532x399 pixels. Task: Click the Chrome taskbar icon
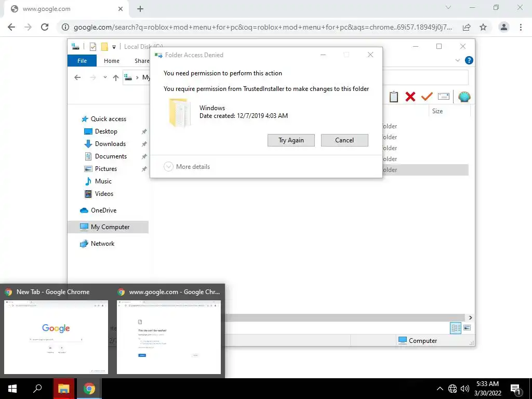[x=89, y=389]
